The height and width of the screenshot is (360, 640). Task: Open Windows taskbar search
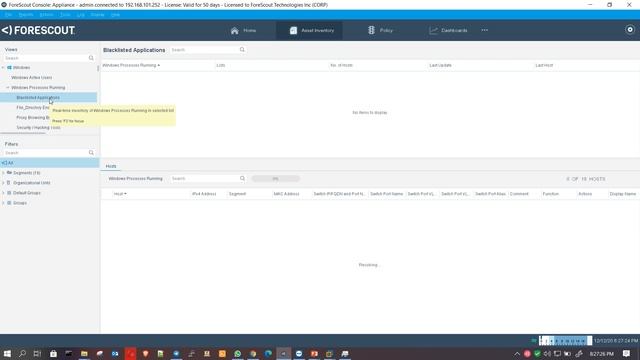(22, 353)
